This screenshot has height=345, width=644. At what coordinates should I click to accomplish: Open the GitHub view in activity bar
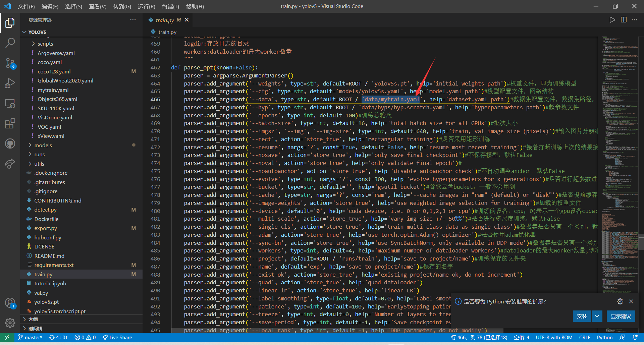(x=10, y=144)
